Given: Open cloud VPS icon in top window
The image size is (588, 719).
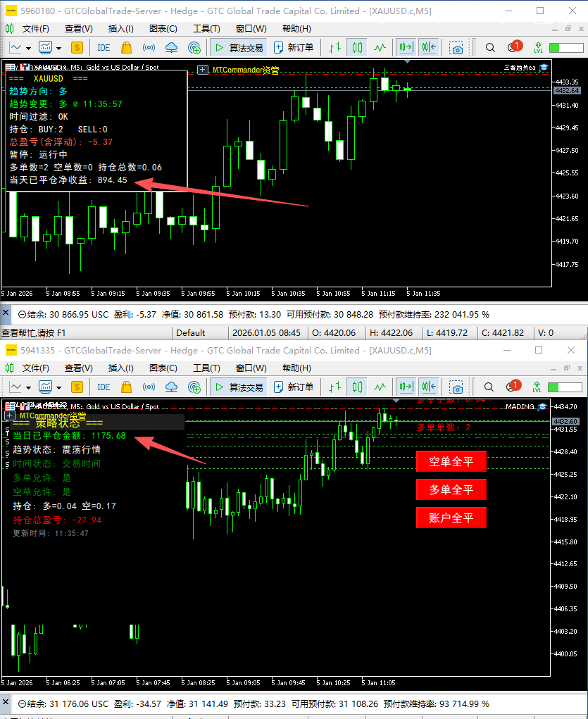Looking at the screenshot, I should [171, 48].
